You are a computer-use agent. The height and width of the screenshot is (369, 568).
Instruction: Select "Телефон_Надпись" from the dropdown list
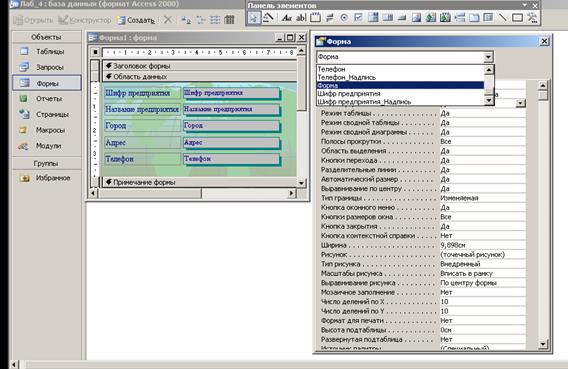click(x=347, y=77)
